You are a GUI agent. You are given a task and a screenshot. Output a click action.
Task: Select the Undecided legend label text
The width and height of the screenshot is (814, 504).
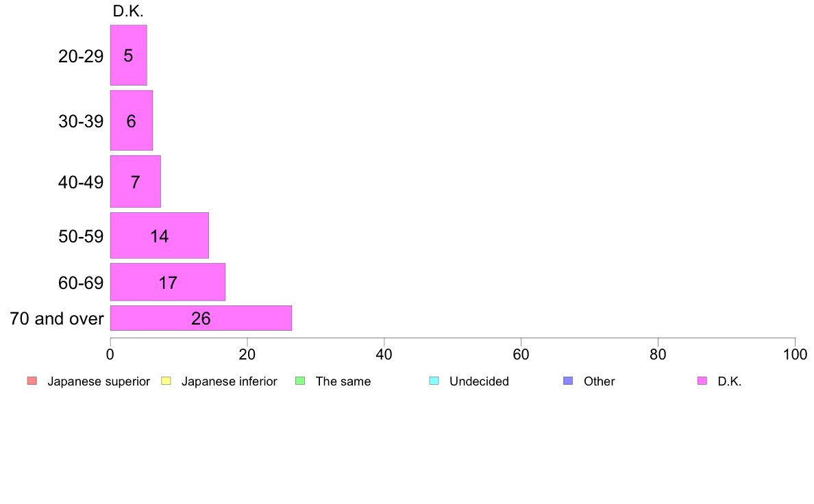click(479, 381)
